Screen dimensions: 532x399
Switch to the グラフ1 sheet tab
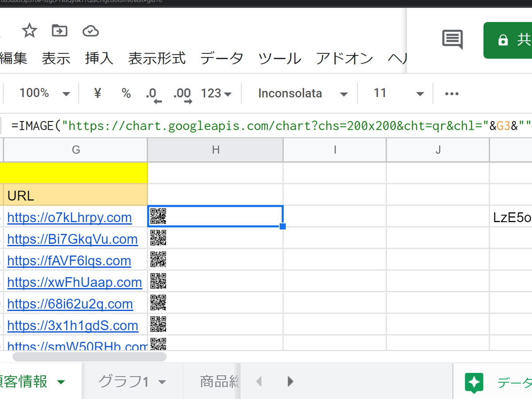coord(123,382)
